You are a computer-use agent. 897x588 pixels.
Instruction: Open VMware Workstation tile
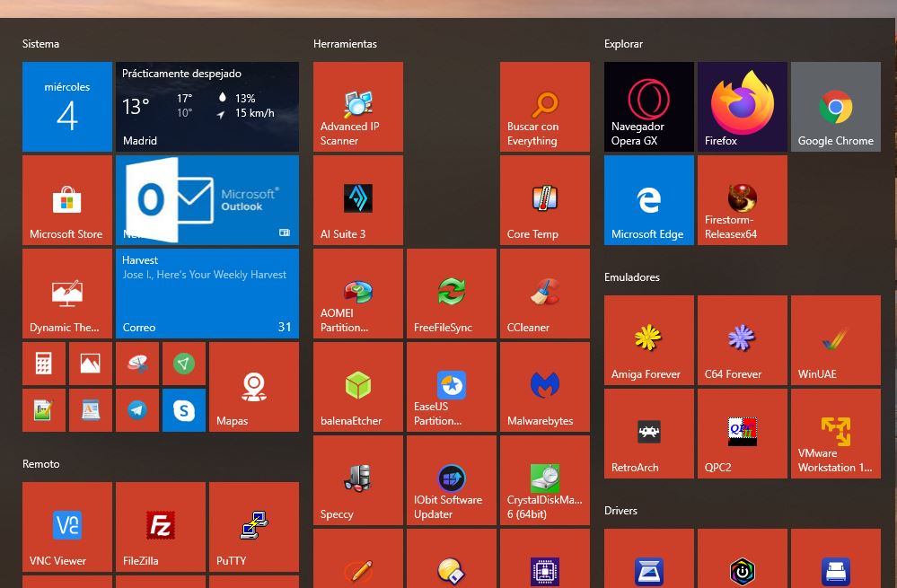[836, 434]
